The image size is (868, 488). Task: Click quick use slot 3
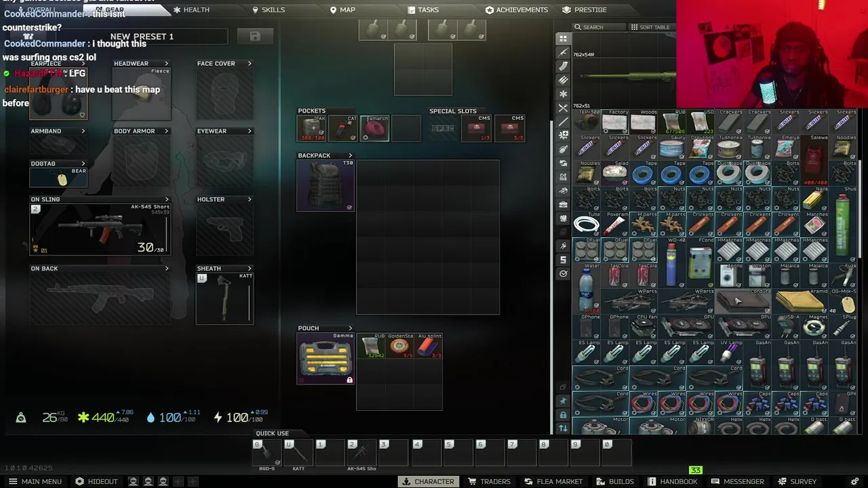(x=393, y=453)
